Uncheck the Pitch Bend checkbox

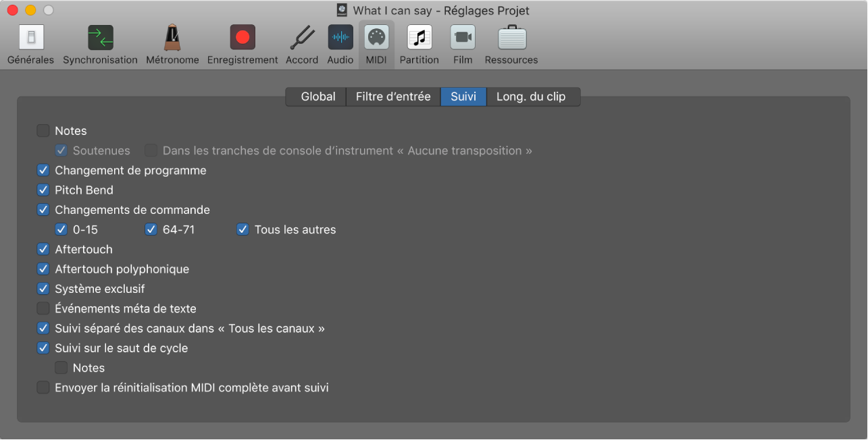coord(43,190)
